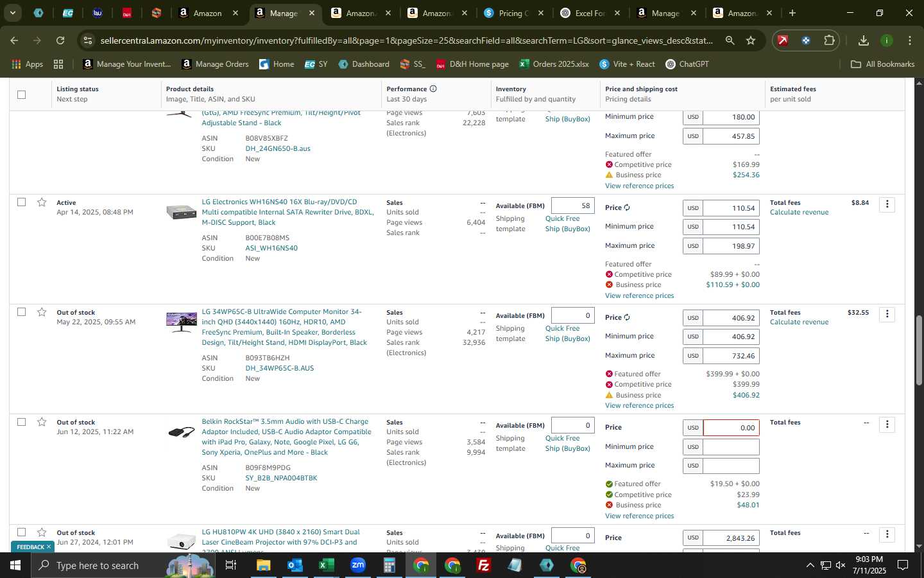Open ChatGPT bookmark
The height and width of the screenshot is (578, 924).
click(687, 64)
